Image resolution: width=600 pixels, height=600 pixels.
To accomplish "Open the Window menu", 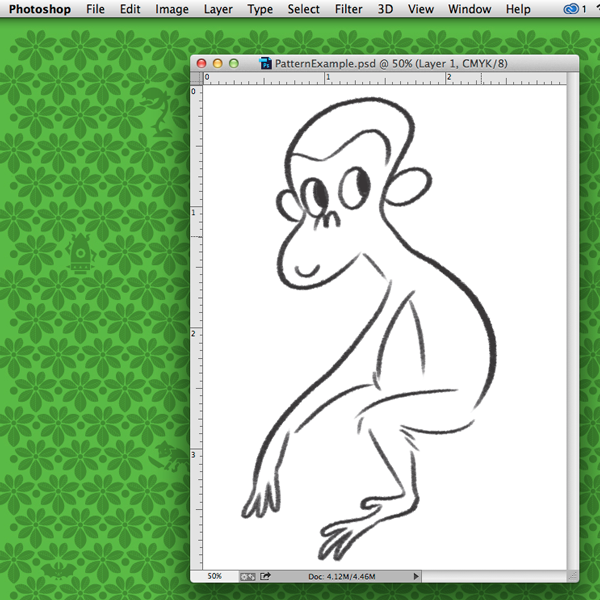I will click(470, 9).
